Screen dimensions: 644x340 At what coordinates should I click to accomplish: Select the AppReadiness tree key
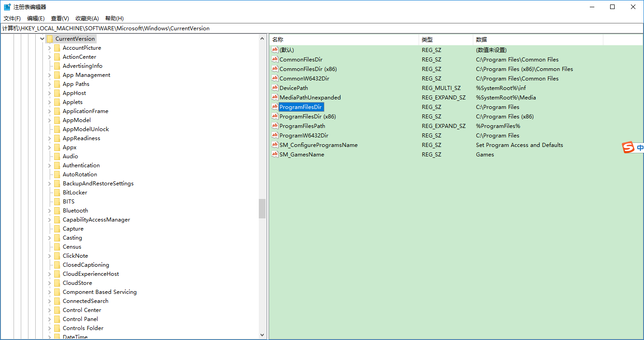(81, 138)
